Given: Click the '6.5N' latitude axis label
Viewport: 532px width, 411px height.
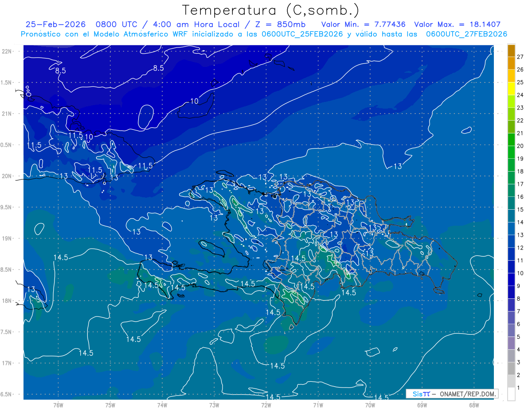Looking at the screenshot, I should 6,394.
